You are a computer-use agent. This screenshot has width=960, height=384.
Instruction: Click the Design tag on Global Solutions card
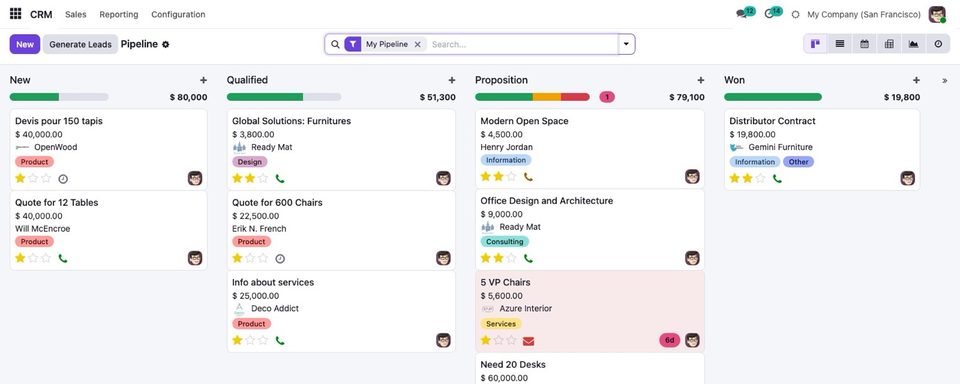click(250, 162)
